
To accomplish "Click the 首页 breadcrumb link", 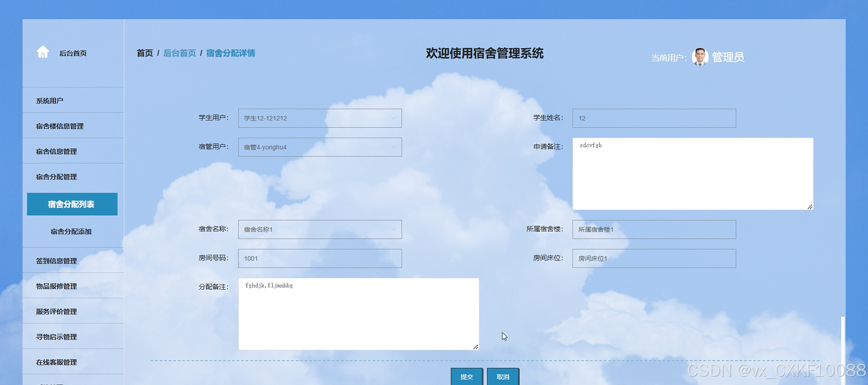I will click(144, 53).
